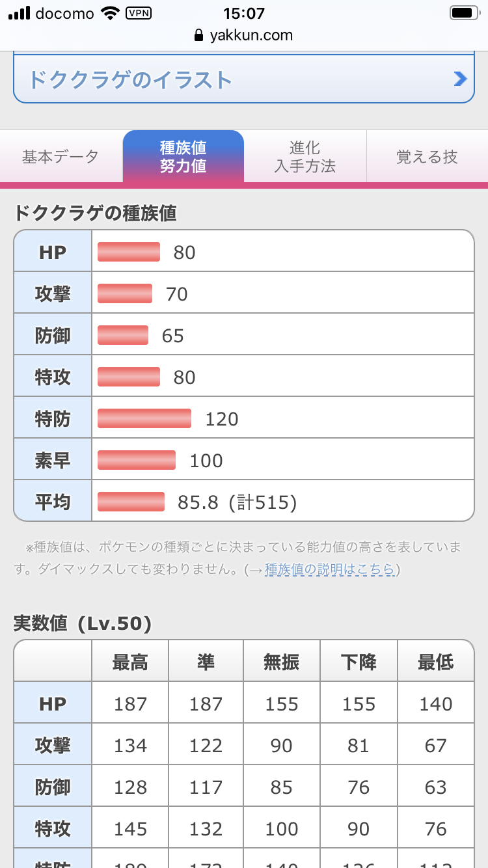Image resolution: width=488 pixels, height=868 pixels.
Task: Tap the 最低 column header
Action: pyautogui.click(x=435, y=662)
